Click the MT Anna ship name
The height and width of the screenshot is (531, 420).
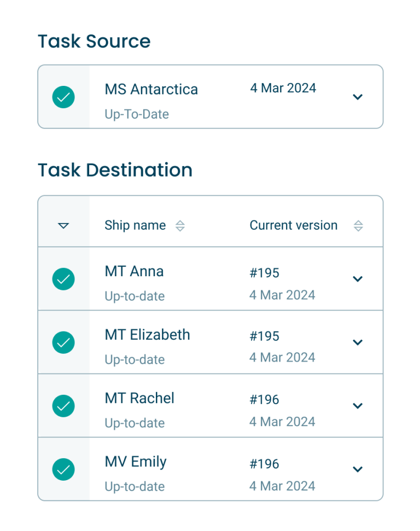[133, 271]
